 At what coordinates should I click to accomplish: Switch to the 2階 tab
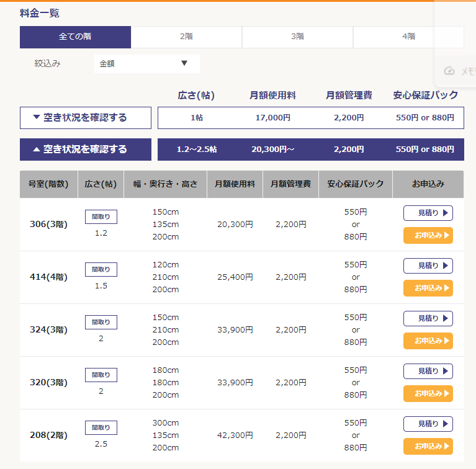click(186, 37)
